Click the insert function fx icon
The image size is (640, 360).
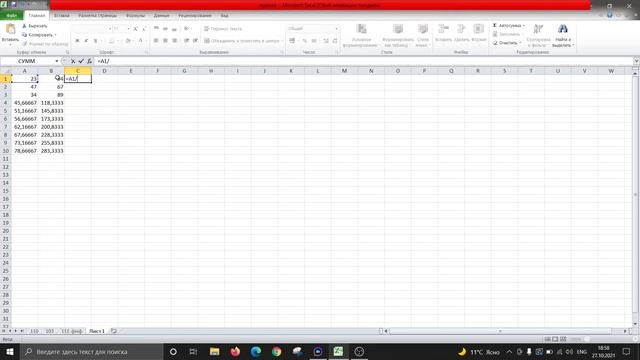point(89,61)
